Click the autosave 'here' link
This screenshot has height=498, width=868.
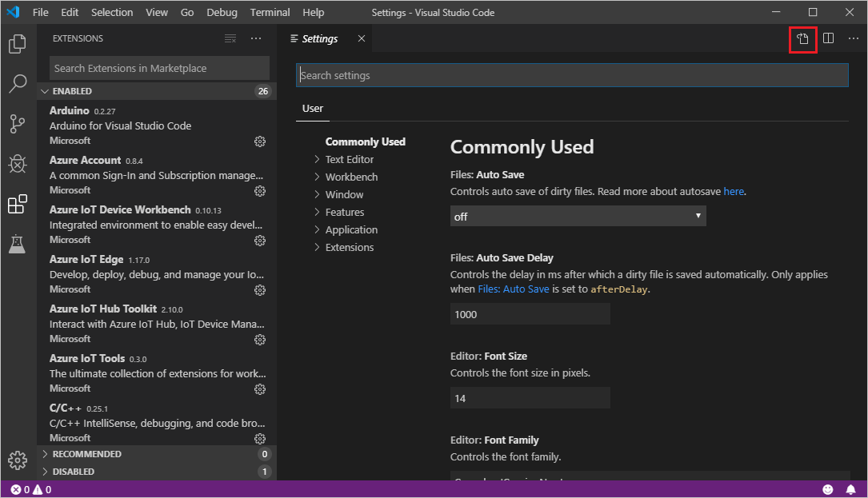734,192
